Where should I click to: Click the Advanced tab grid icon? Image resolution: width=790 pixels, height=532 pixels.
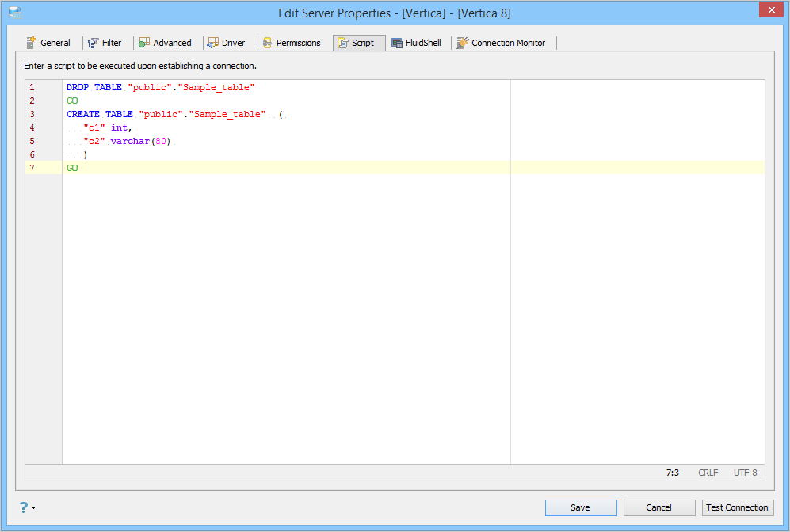[x=144, y=43]
